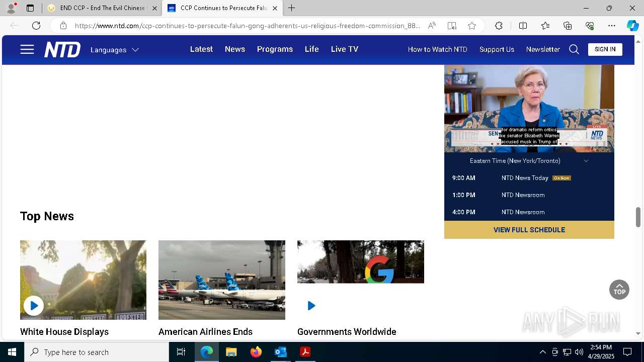Image resolution: width=644 pixels, height=362 pixels.
Task: Switch to END CCP tab
Action: click(x=102, y=8)
